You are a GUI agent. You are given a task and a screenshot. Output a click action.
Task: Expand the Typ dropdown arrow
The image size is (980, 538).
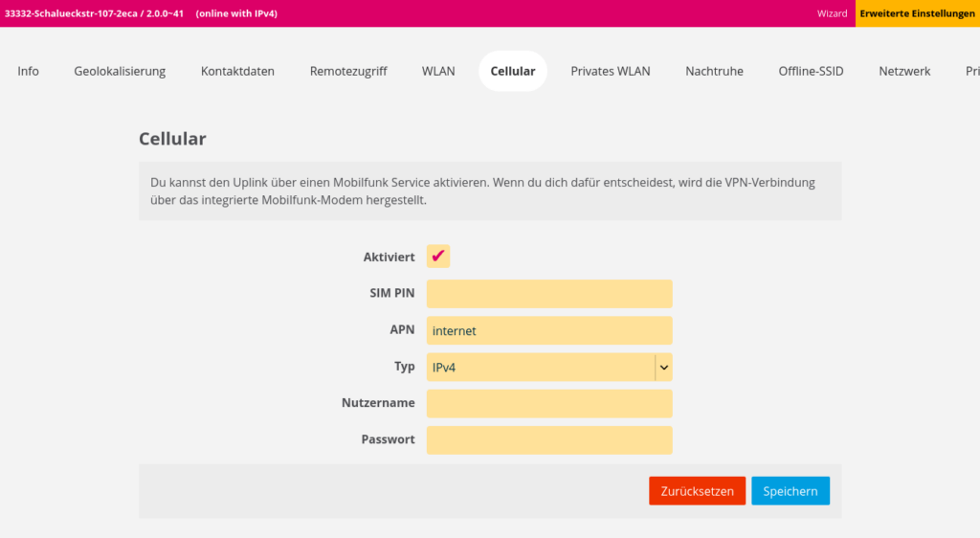click(663, 368)
